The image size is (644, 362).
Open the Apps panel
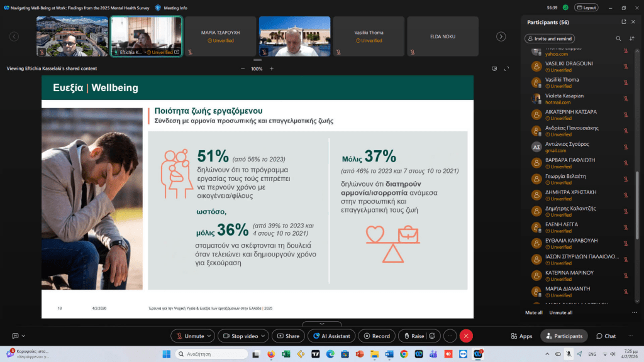click(521, 336)
